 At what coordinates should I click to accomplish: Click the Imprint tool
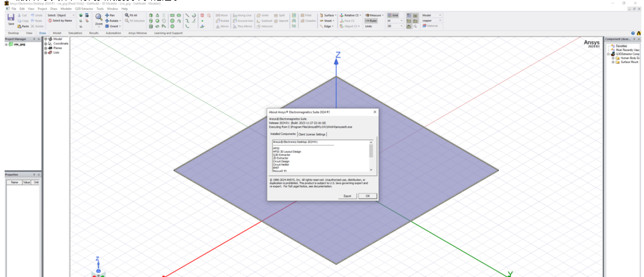[281, 21]
